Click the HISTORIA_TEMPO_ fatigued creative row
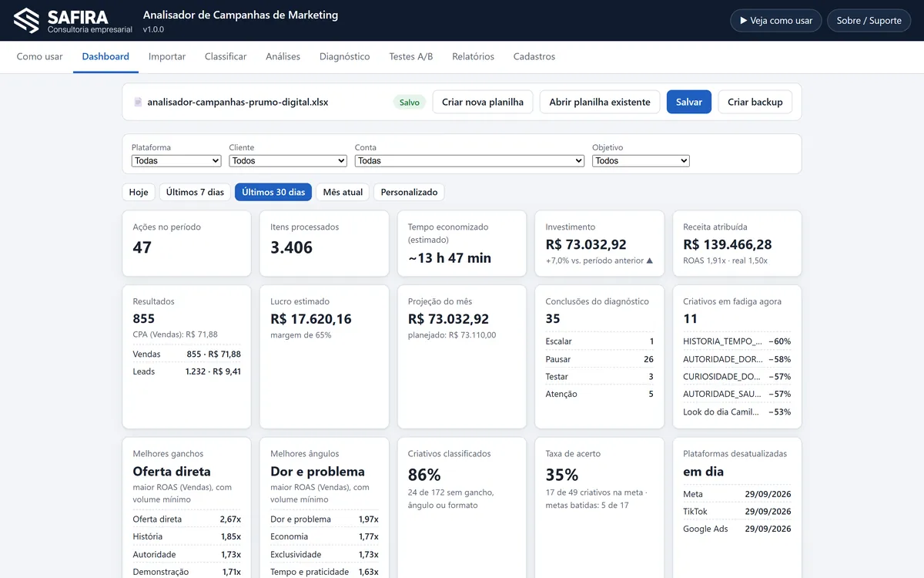The height and width of the screenshot is (578, 924). (737, 341)
